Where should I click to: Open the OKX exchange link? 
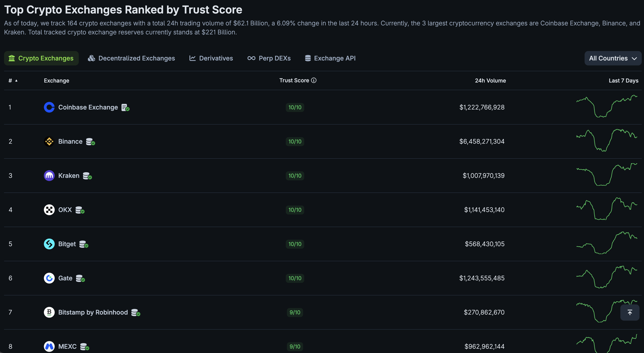point(65,210)
